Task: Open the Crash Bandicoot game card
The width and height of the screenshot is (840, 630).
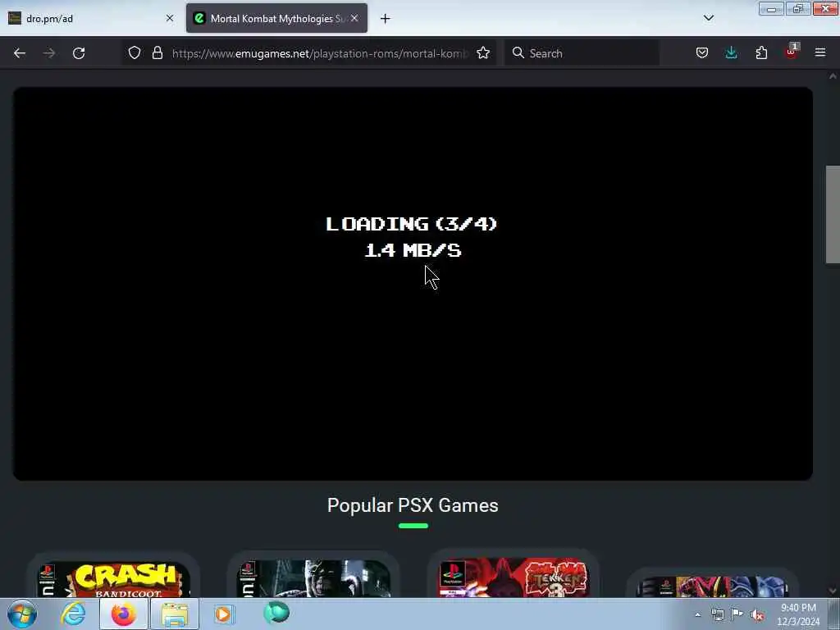Action: [113, 576]
